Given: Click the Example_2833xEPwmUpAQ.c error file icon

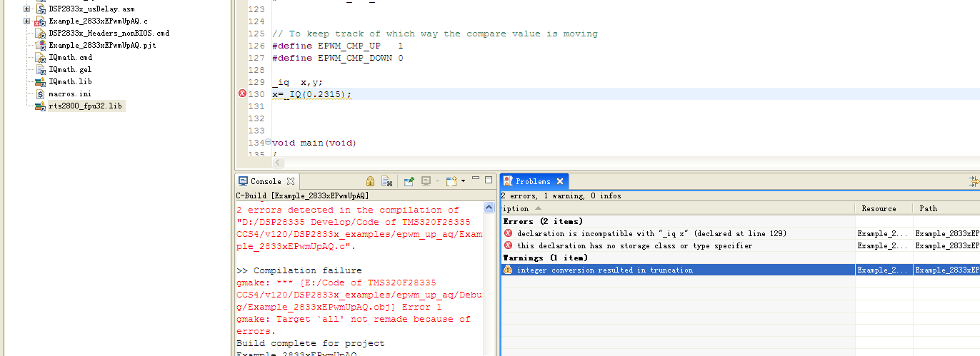Looking at the screenshot, I should 41,21.
